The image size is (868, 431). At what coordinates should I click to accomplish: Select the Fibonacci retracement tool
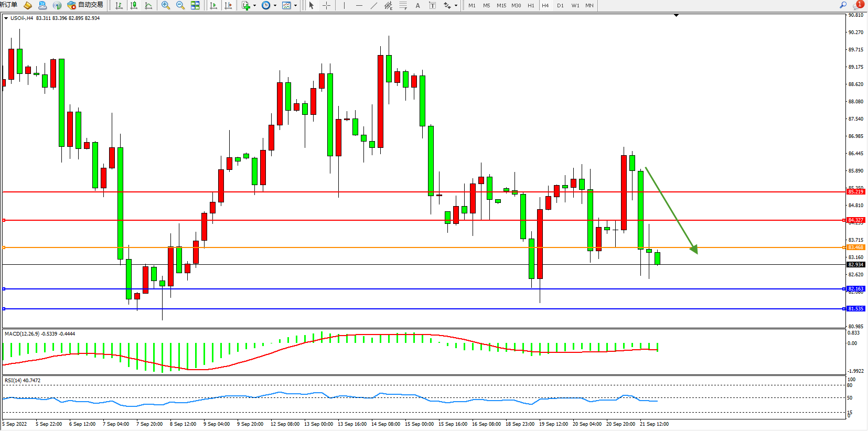pyautogui.click(x=403, y=5)
